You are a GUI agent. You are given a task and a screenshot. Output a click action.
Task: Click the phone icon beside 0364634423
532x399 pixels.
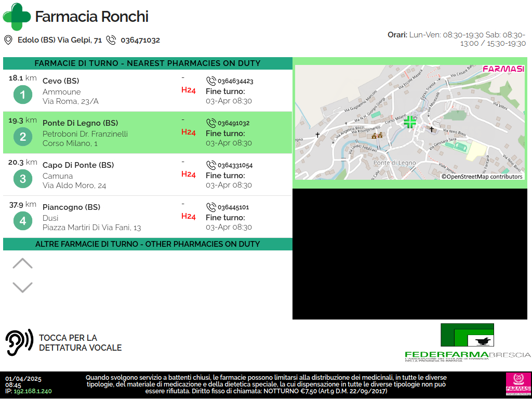pos(211,81)
